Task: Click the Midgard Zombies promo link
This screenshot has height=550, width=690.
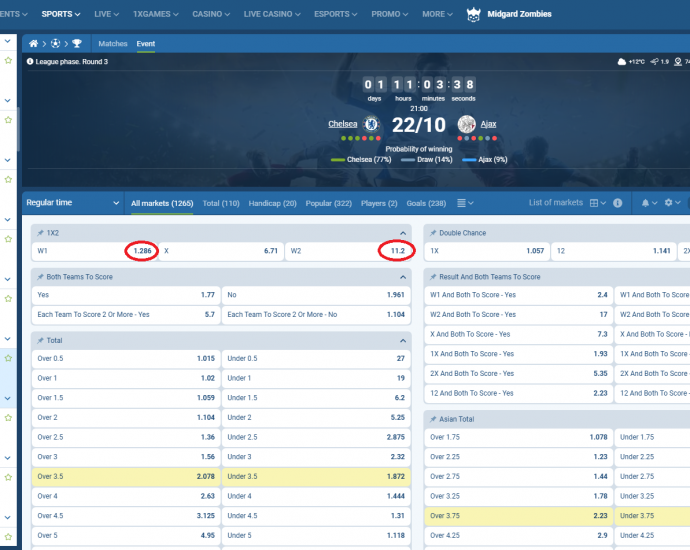Action: (x=519, y=14)
